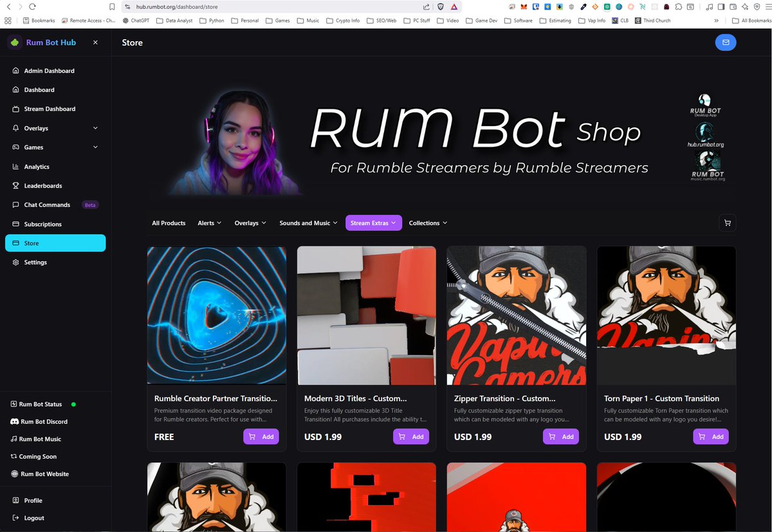Screen dimensions: 772x532
Task: Select the Stream Extras active filter
Action: [x=373, y=223]
